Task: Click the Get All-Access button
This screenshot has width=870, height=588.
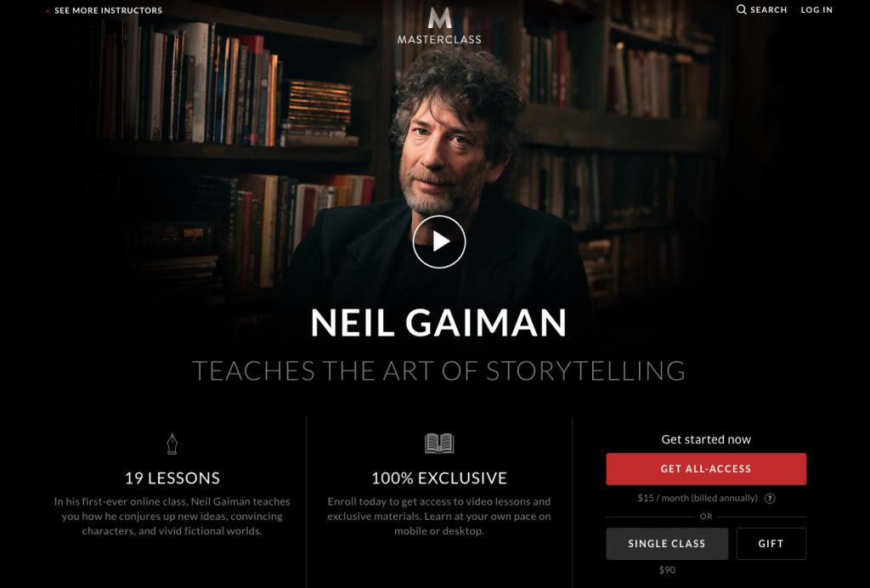Action: point(706,469)
